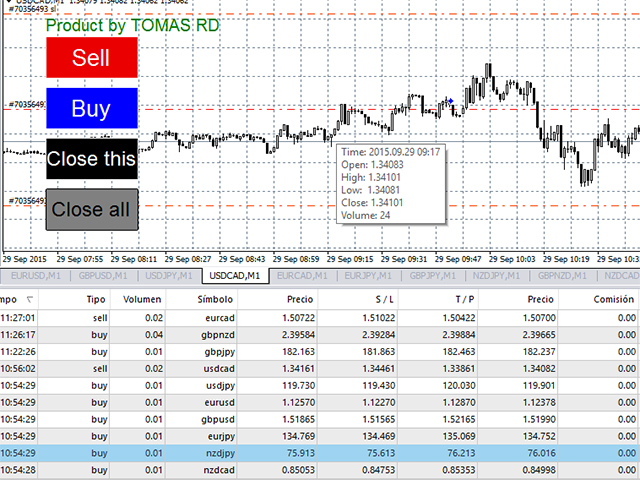The height and width of the screenshot is (480, 640).
Task: Click the gray Close all button
Action: point(92,209)
